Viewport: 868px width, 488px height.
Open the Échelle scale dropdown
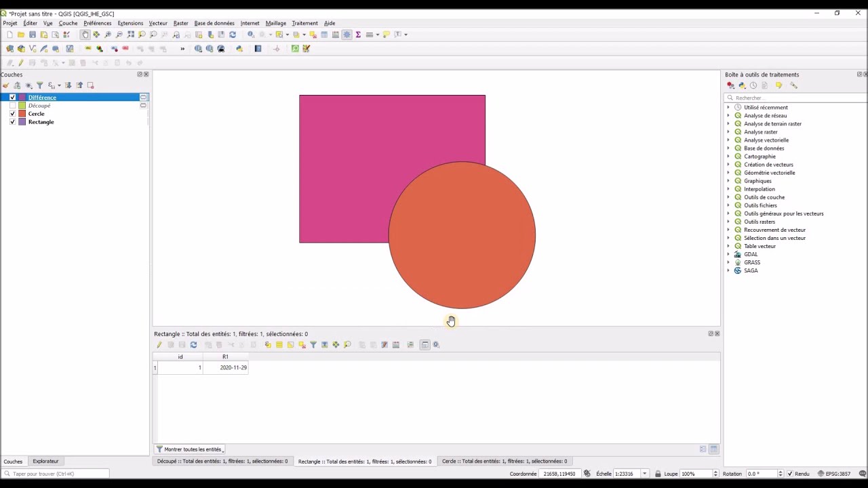pos(644,474)
